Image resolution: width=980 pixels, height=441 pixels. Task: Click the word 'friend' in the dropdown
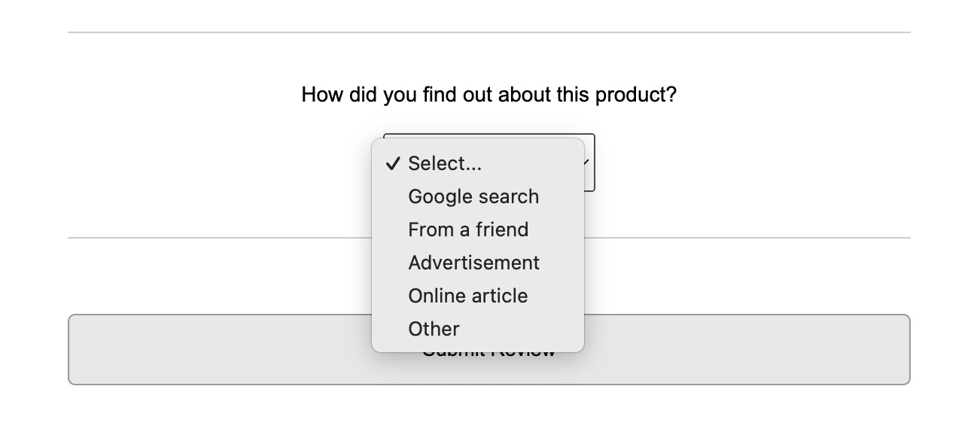pyautogui.click(x=502, y=230)
